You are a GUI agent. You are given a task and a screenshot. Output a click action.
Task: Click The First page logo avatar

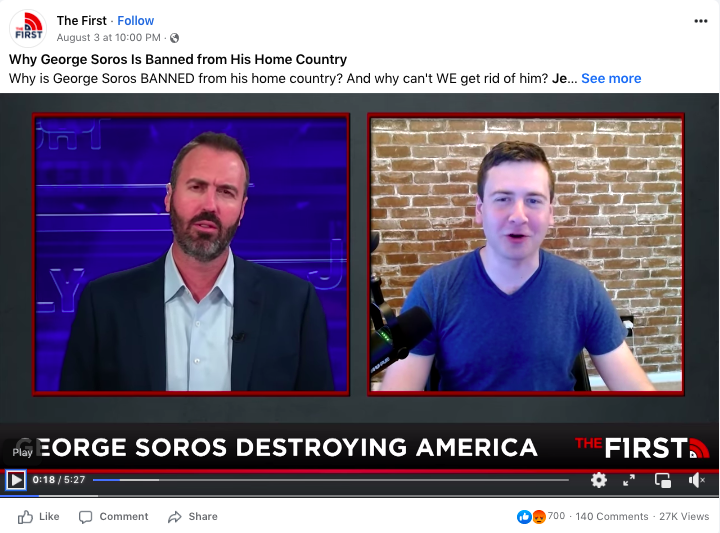28,28
